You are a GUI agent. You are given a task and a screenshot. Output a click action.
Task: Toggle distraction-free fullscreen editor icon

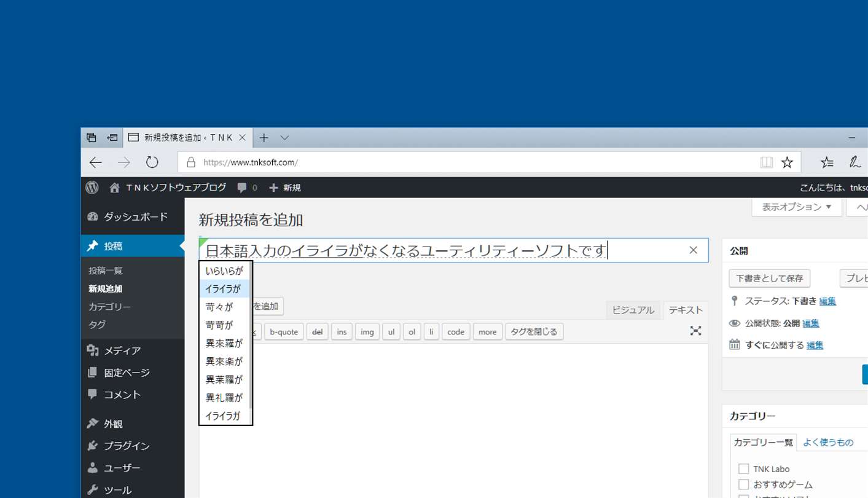click(x=695, y=331)
